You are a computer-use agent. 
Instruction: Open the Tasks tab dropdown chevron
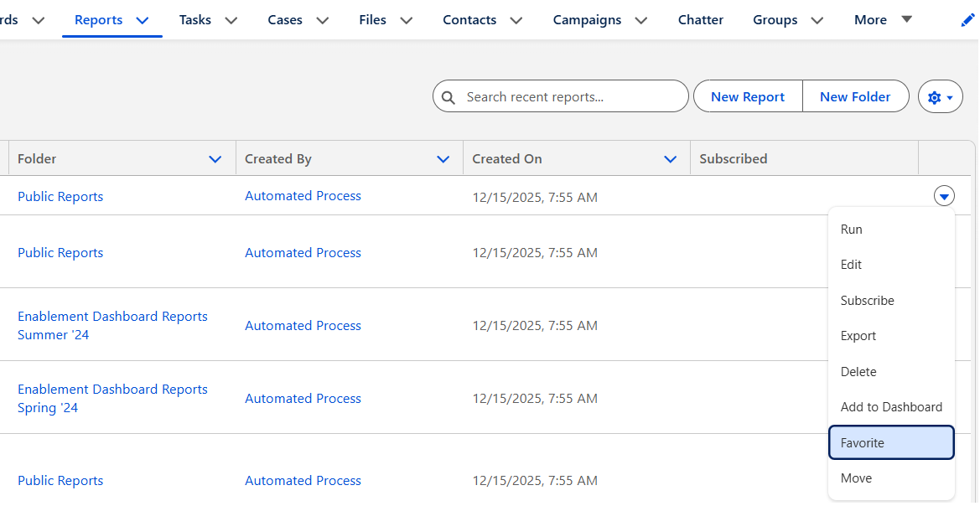click(231, 20)
